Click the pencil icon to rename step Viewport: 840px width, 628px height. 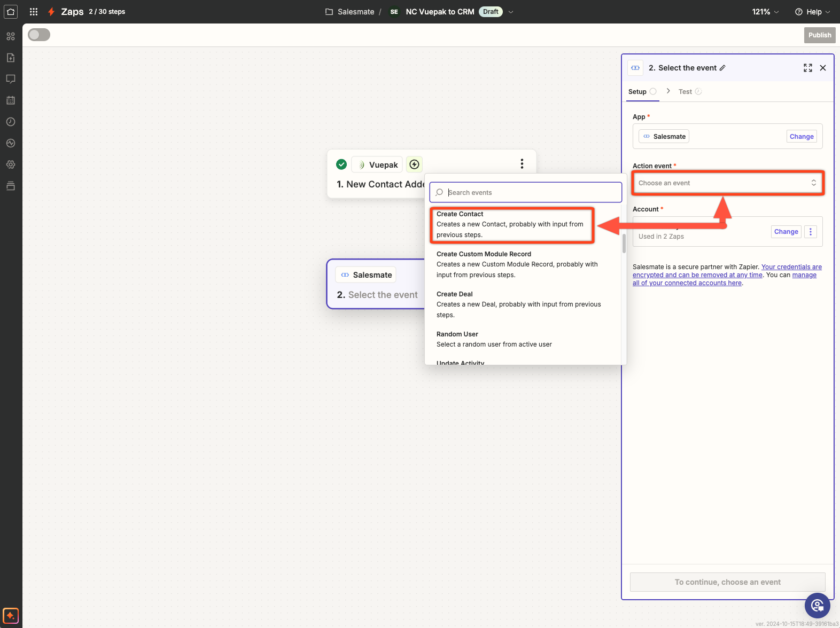722,68
